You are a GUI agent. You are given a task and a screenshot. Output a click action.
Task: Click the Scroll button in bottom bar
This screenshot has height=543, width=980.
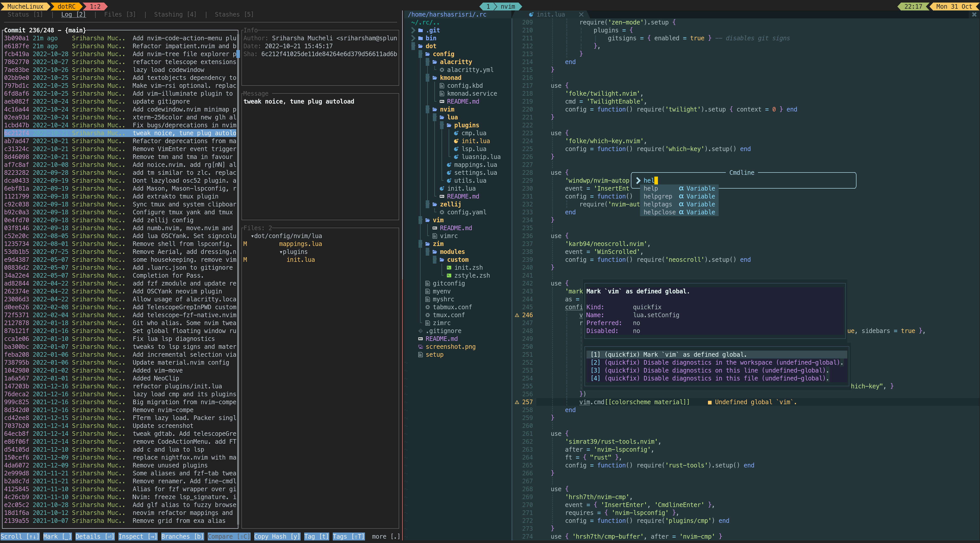20,537
